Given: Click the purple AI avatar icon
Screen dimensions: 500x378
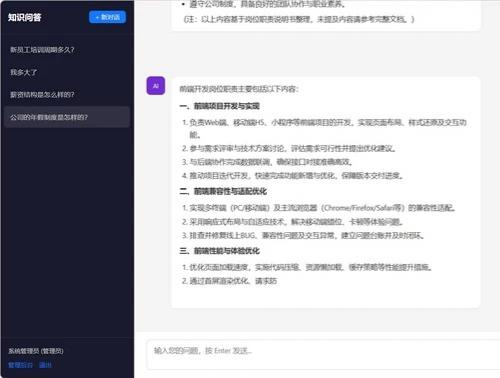Looking at the screenshot, I should pos(156,86).
